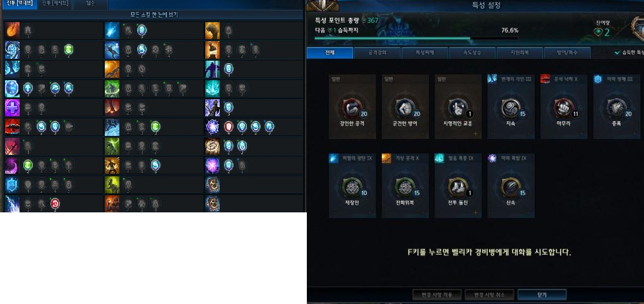Toggle the 습득한 특성 checkbox
Screen dimensions: 644x304
(617, 52)
